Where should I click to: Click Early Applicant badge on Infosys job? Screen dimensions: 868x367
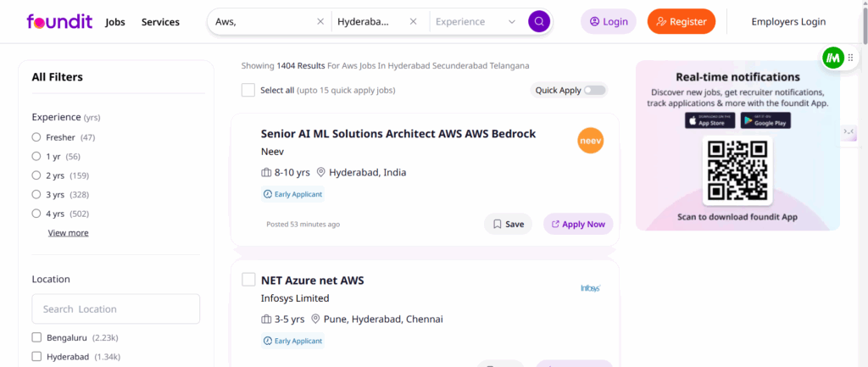point(292,341)
